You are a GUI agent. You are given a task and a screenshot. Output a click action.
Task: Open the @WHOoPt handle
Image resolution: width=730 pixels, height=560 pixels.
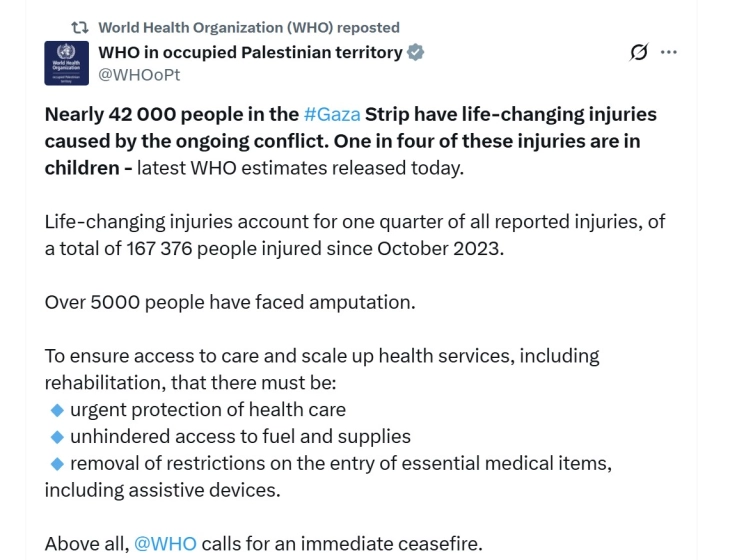tap(139, 74)
